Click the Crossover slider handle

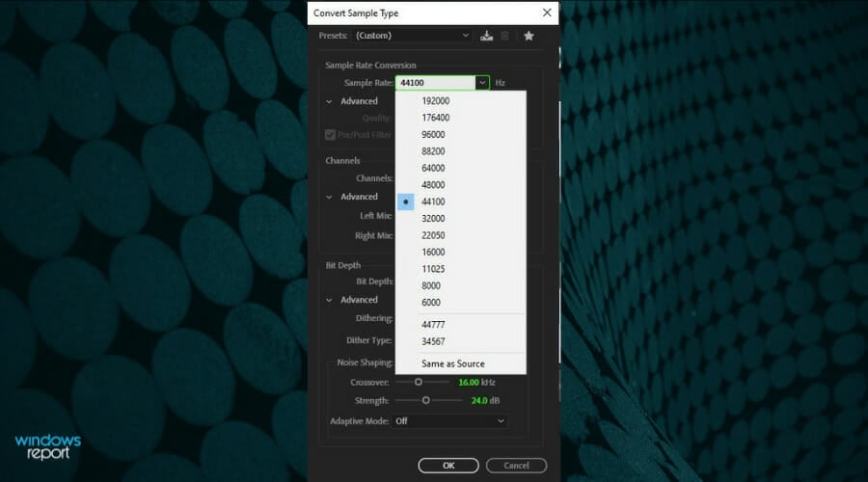click(x=419, y=382)
